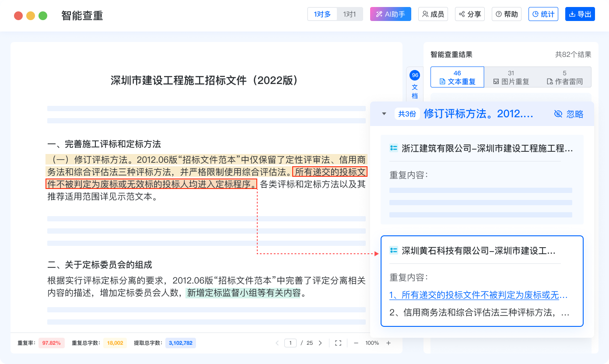Image resolution: width=609 pixels, height=364 pixels.
Task: Select the 图片重复 tab
Action: tap(511, 77)
